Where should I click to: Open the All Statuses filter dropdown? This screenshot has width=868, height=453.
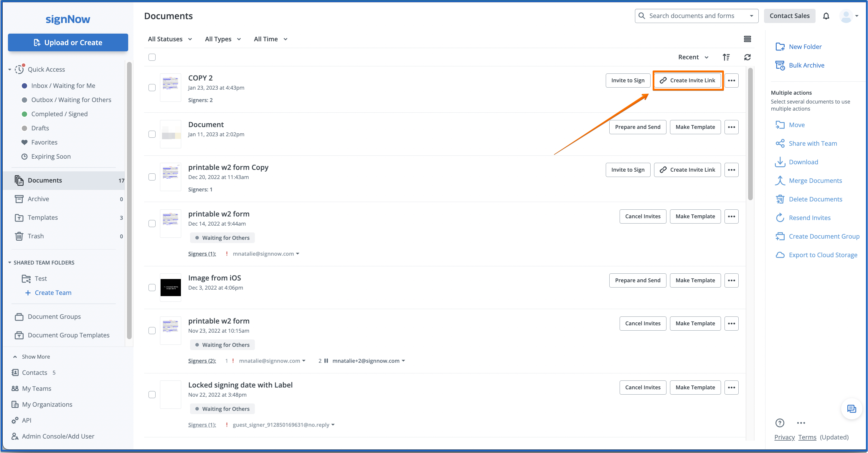tap(170, 39)
